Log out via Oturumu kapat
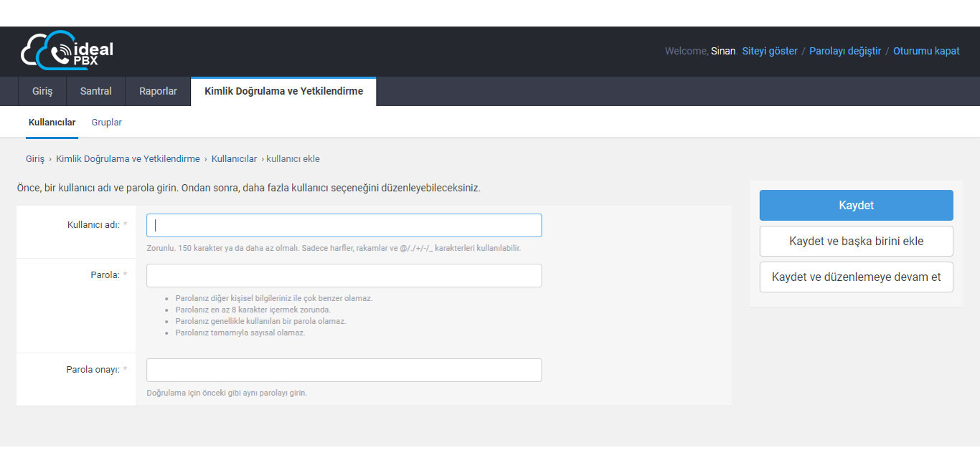The image size is (980, 473). click(x=925, y=51)
